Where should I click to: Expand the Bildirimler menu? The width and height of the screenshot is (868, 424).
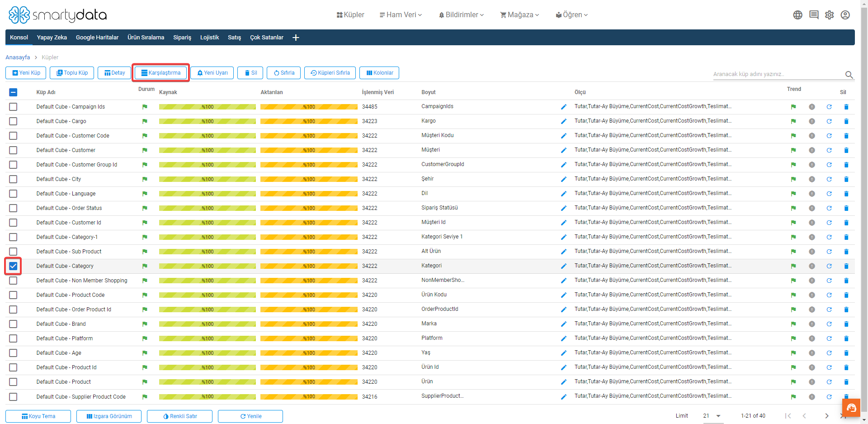point(461,15)
